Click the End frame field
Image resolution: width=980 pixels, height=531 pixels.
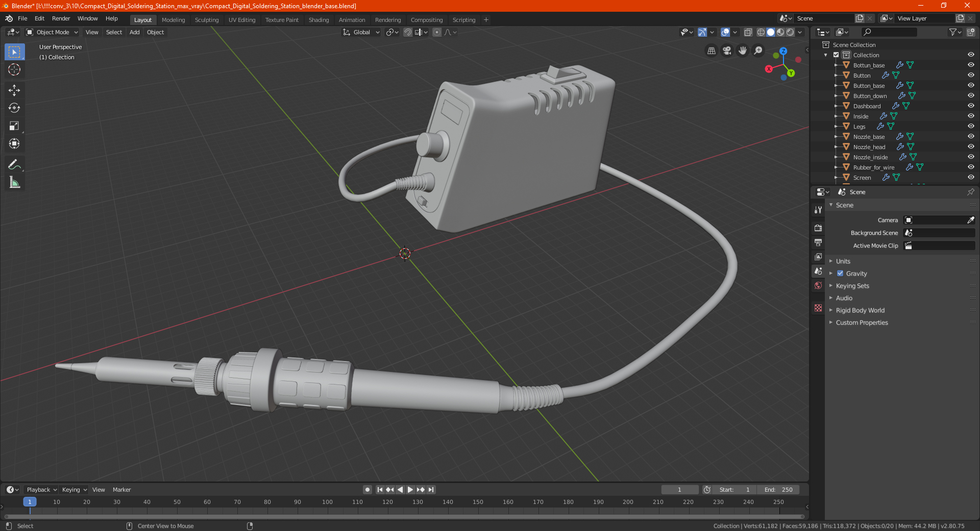tap(778, 490)
